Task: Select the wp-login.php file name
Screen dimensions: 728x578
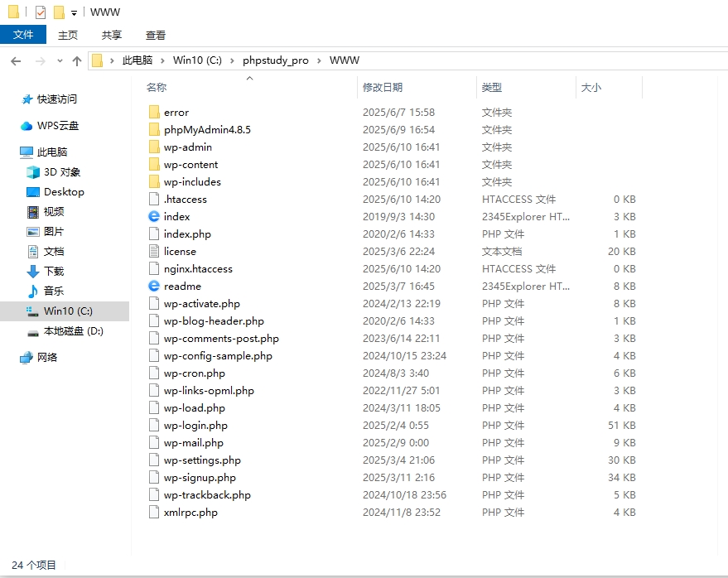Action: pyautogui.click(x=195, y=426)
